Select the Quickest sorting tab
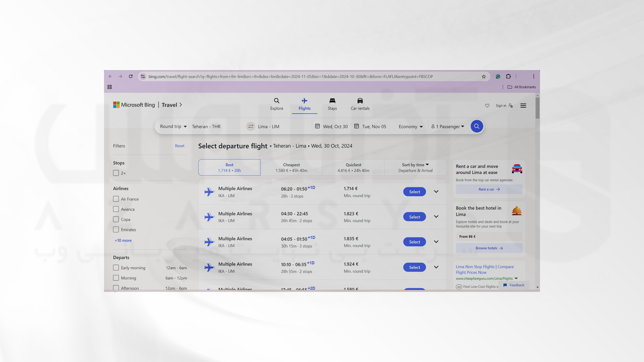Viewport: 644px width, 362px height. (354, 168)
